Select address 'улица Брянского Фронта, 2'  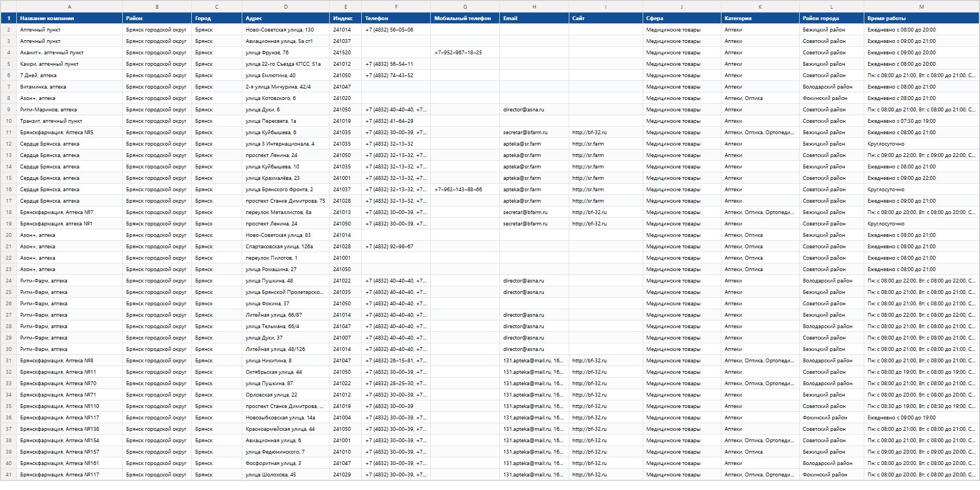tap(286, 190)
